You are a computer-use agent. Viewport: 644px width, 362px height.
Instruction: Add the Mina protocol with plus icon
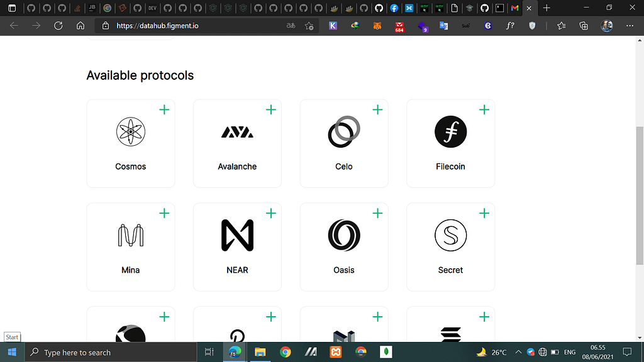[164, 213]
